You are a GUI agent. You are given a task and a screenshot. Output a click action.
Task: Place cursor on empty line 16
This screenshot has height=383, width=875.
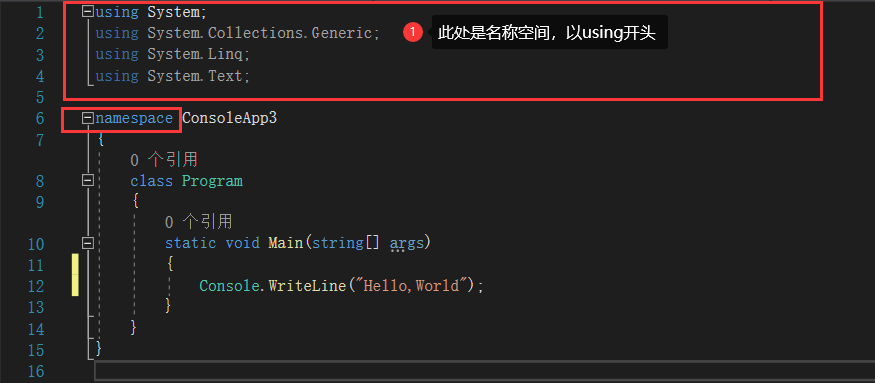[484, 371]
